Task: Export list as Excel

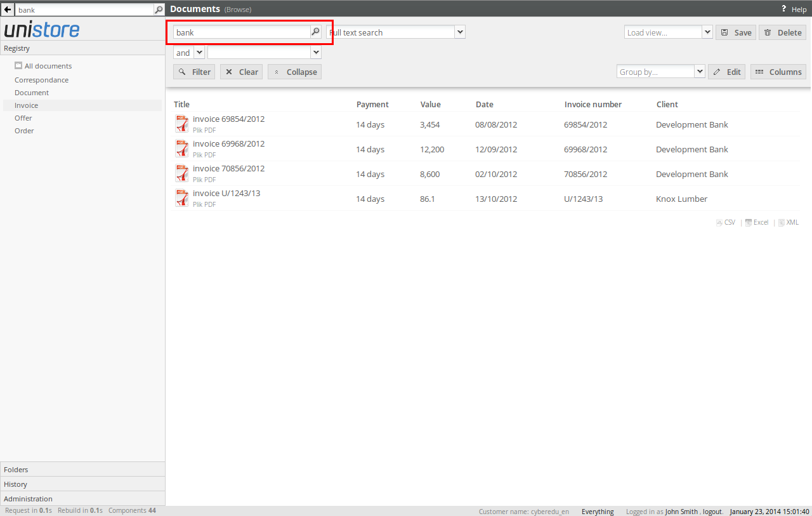Action: click(x=757, y=222)
